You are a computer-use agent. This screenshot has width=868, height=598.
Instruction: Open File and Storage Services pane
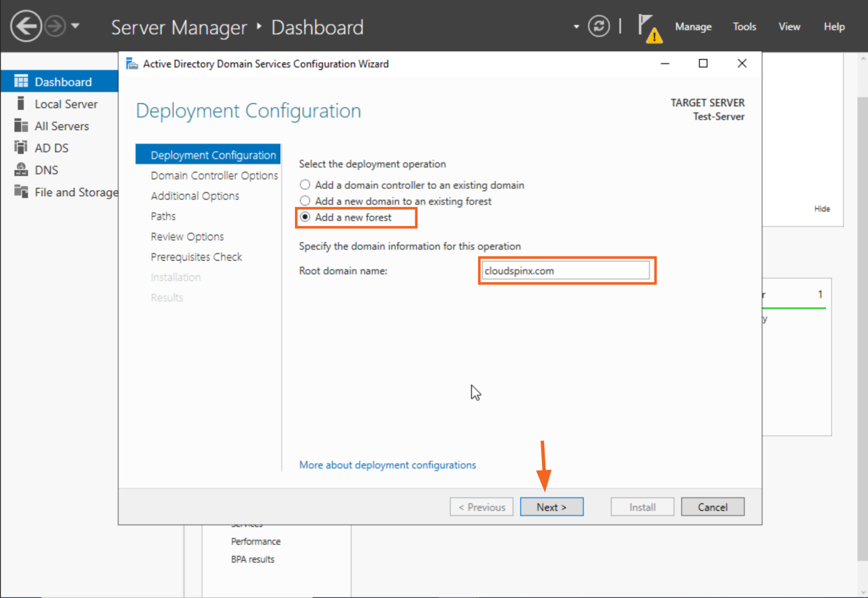(x=76, y=192)
